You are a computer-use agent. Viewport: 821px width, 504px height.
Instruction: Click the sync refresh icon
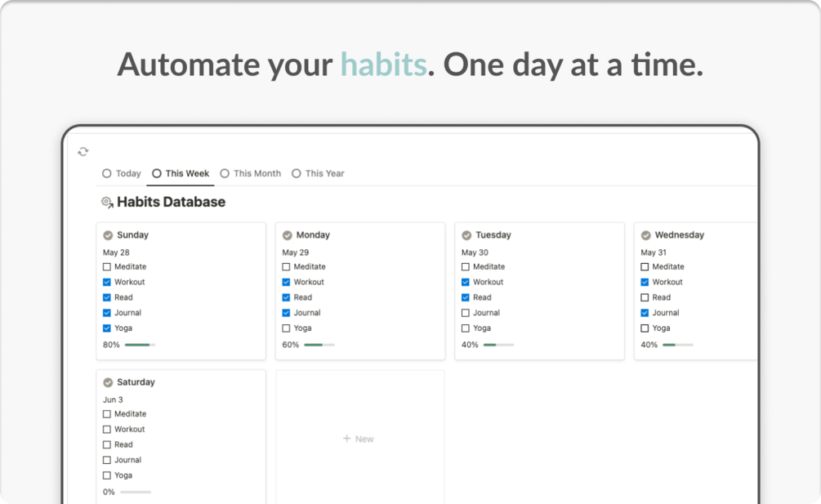(83, 152)
